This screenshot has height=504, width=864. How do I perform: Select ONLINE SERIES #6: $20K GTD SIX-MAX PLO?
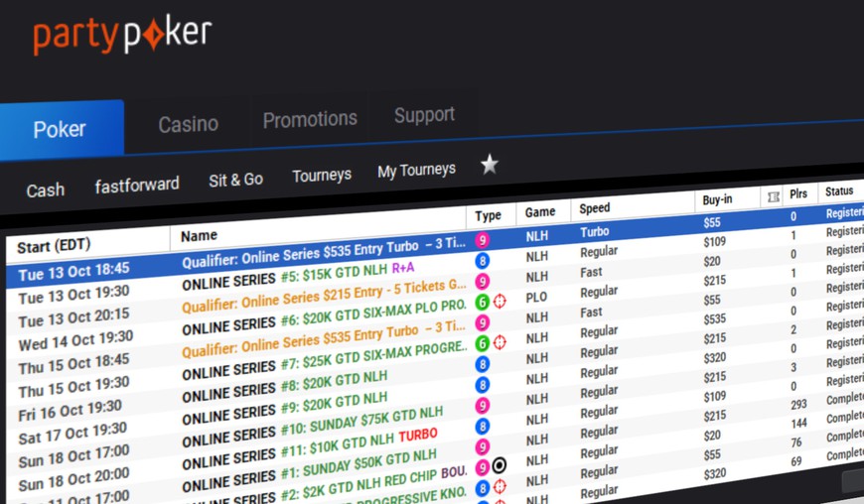(x=324, y=319)
